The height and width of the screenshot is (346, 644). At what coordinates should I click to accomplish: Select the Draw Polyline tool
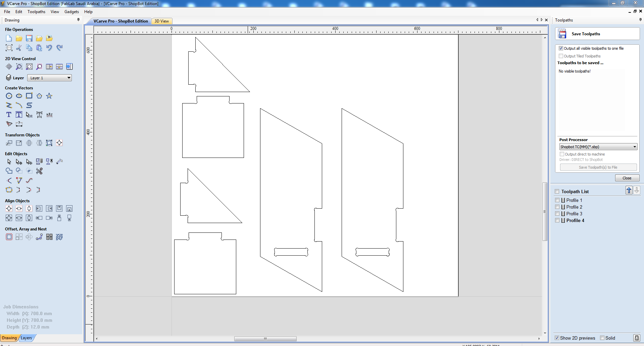pyautogui.click(x=9, y=105)
